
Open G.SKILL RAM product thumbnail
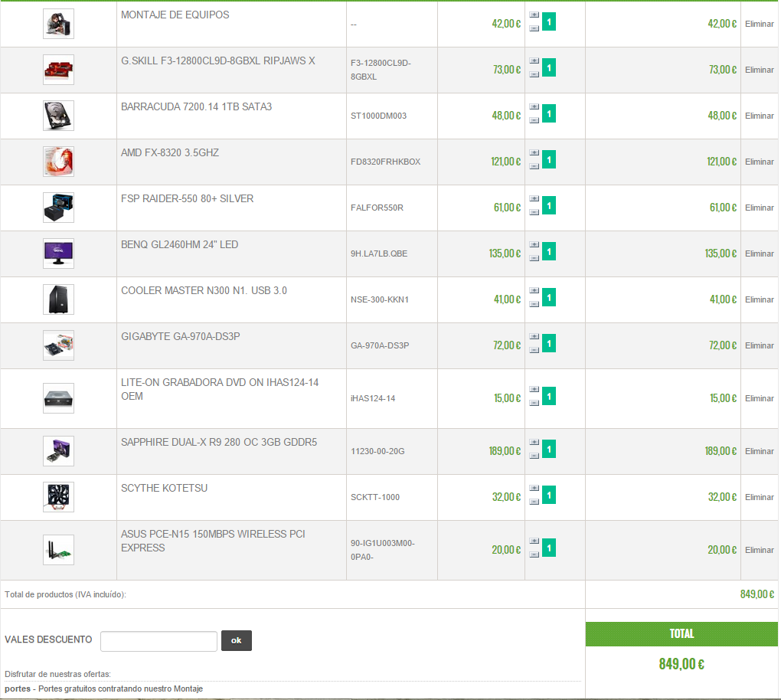[x=58, y=69]
